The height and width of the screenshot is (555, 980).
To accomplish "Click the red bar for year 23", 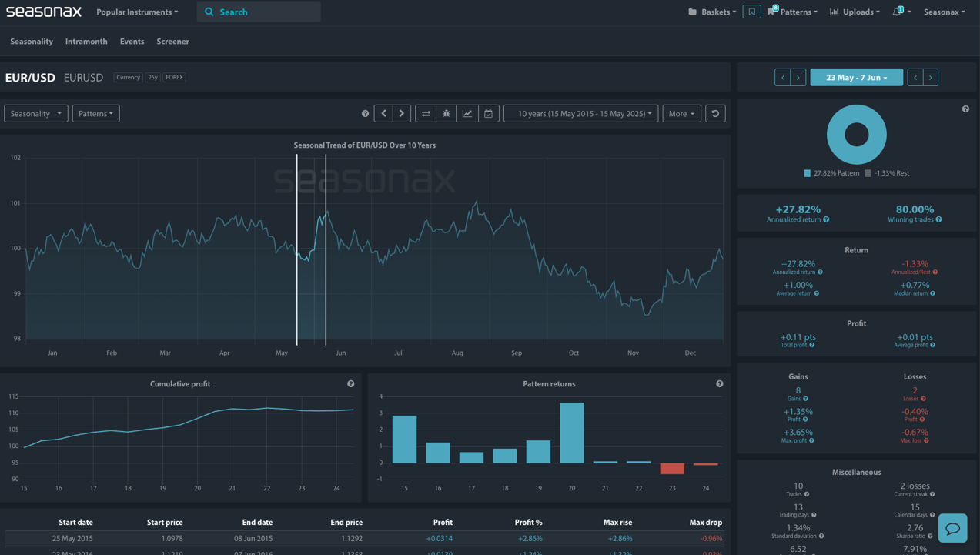I will [x=672, y=468].
